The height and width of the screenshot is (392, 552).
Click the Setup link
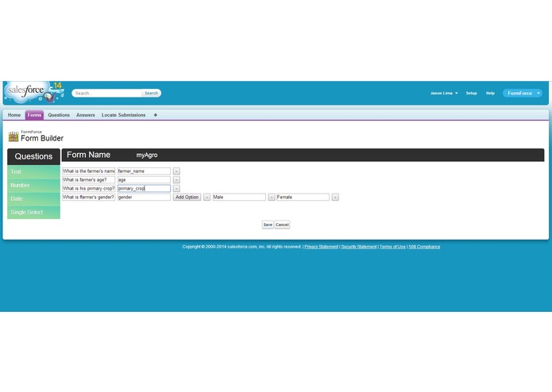471,93
